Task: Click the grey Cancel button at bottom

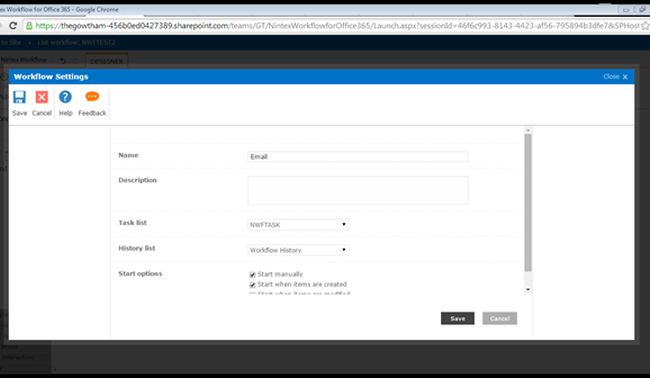Action: click(500, 318)
